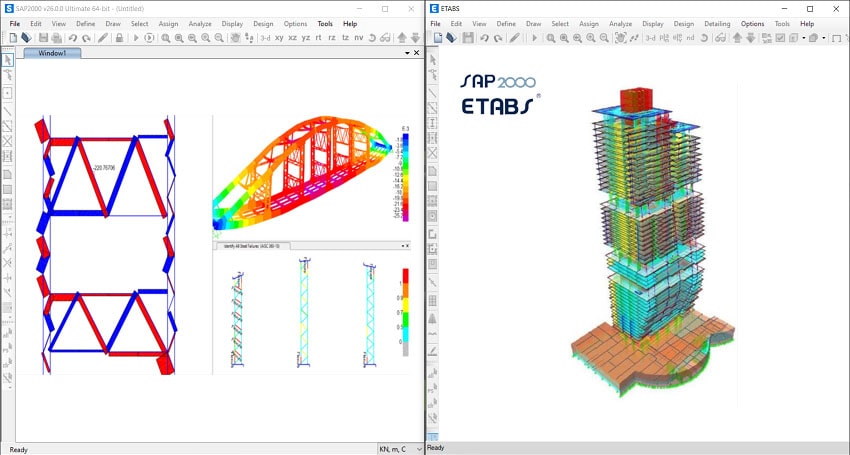Image resolution: width=850 pixels, height=455 pixels.
Task: Click move down arrow in SAP2000 toolbar
Action: 415,37
